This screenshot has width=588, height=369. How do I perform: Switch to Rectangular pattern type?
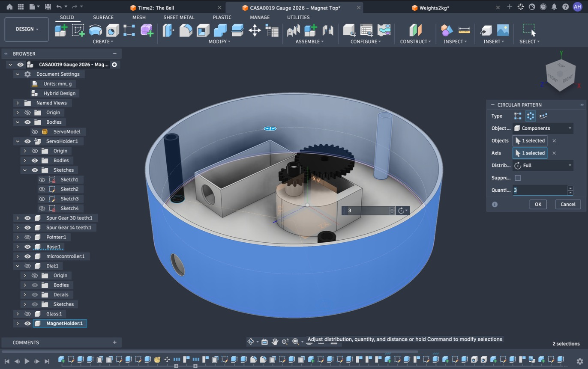[x=518, y=116]
